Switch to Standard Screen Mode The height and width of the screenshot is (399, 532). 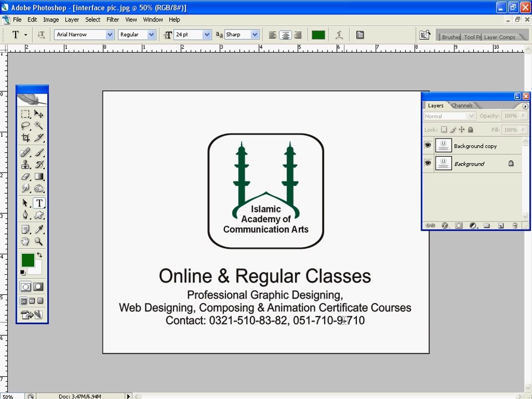(x=23, y=300)
